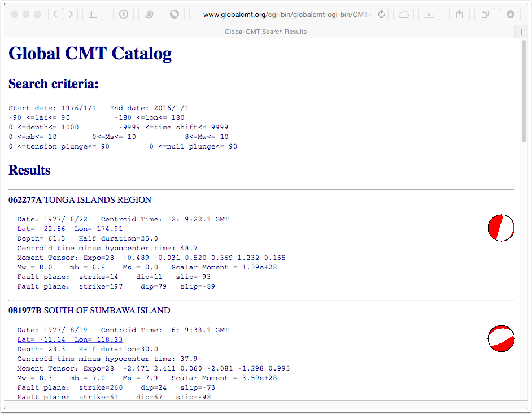Click the Start date 1976/1/1 text
This screenshot has height=414, width=532.
tap(53, 108)
